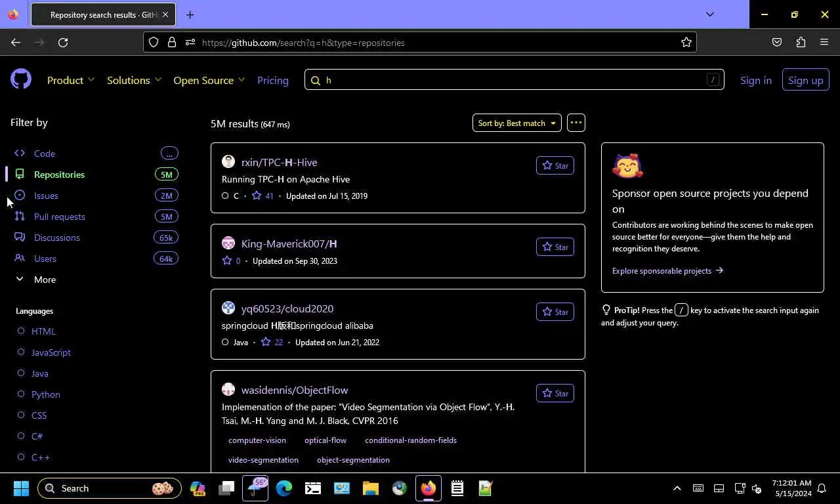
Task: Filter by C++ language
Action: pos(40,457)
